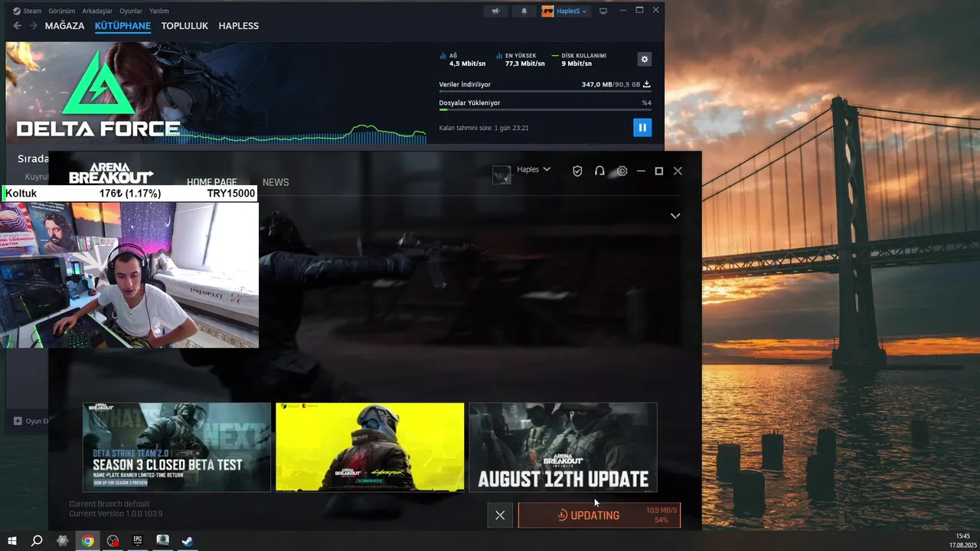The width and height of the screenshot is (980, 551).
Task: Expand the chevron below launcher title bar
Action: (x=675, y=216)
